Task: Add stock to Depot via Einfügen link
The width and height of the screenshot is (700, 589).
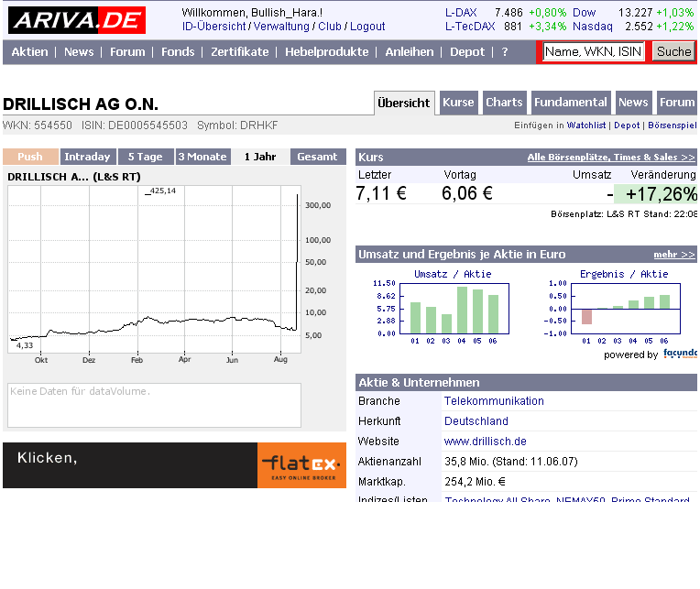Action: pos(627,125)
